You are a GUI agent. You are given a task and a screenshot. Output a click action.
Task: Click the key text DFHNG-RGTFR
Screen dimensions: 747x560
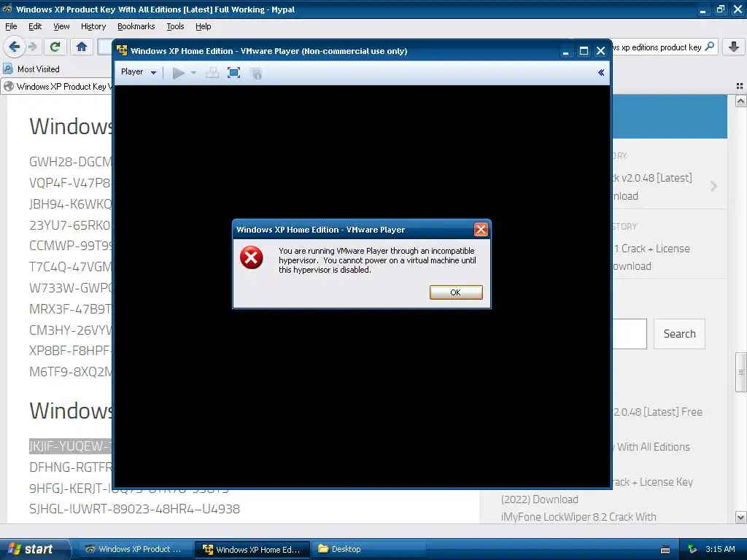71,467
